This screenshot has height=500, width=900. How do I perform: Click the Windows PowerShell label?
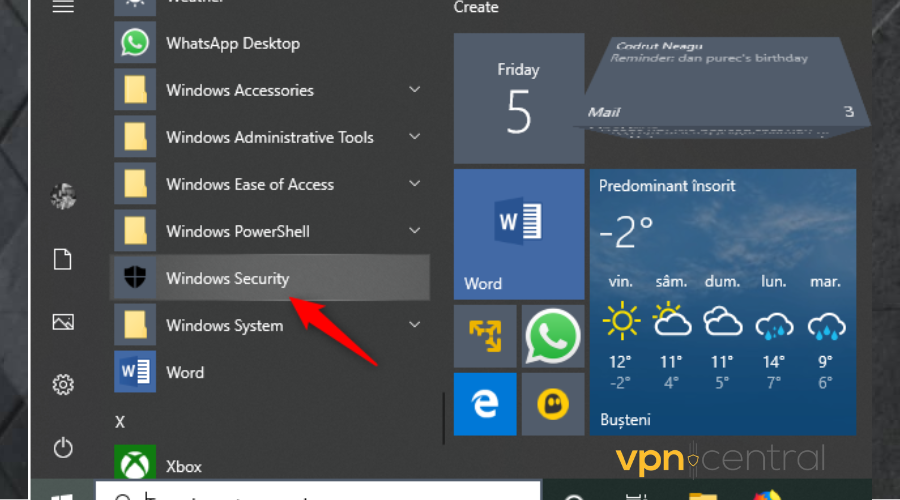click(238, 231)
